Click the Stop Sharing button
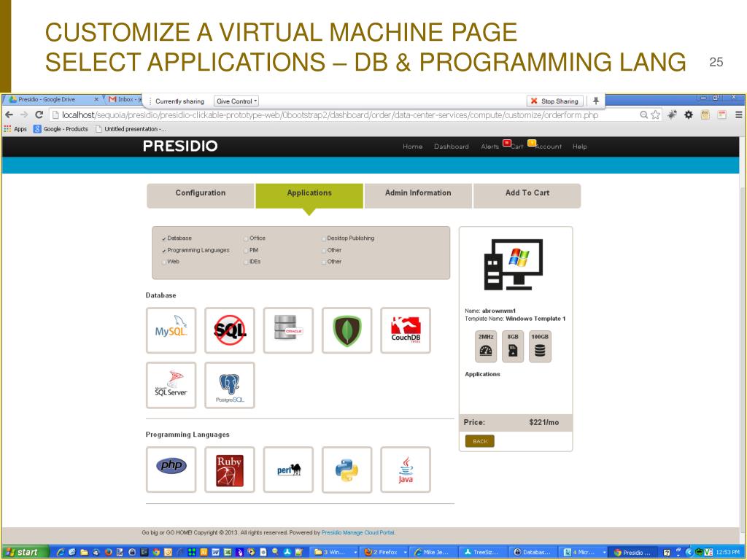 pyautogui.click(x=555, y=101)
